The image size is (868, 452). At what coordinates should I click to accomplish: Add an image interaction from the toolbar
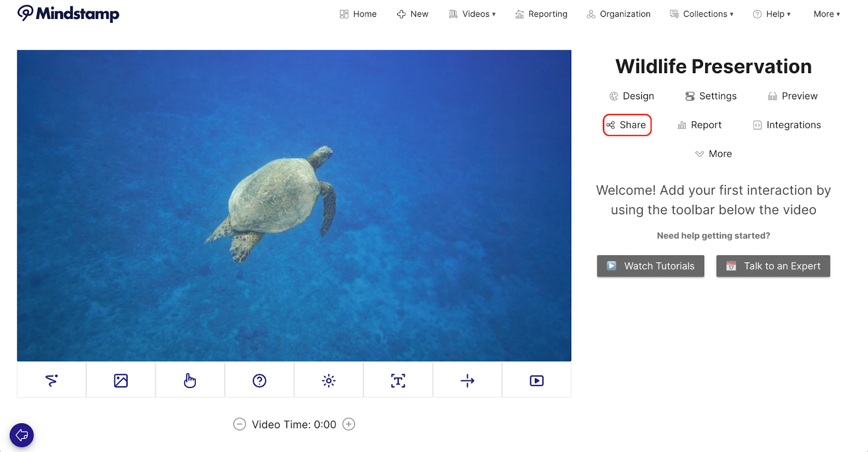tap(120, 380)
